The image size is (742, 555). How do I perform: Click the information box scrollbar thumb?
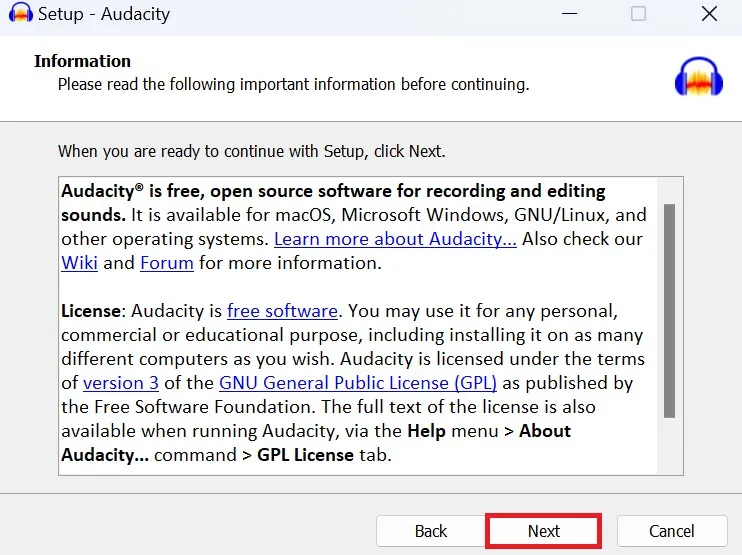click(x=669, y=310)
